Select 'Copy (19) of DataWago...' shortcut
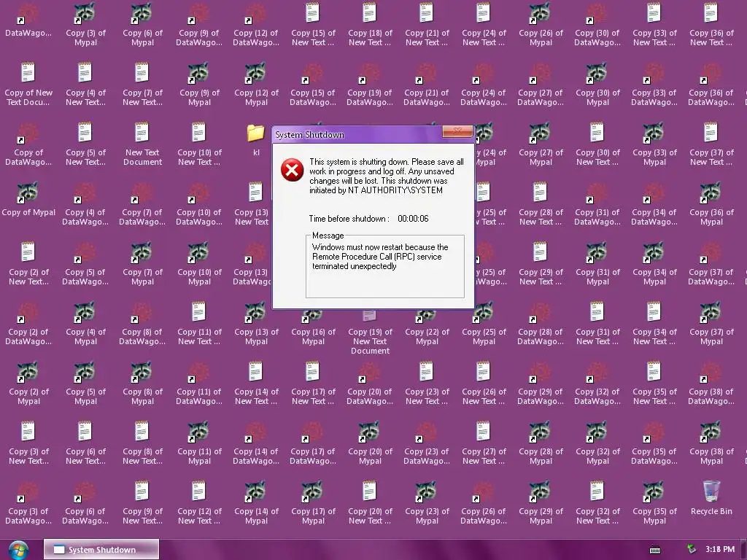 click(x=370, y=84)
